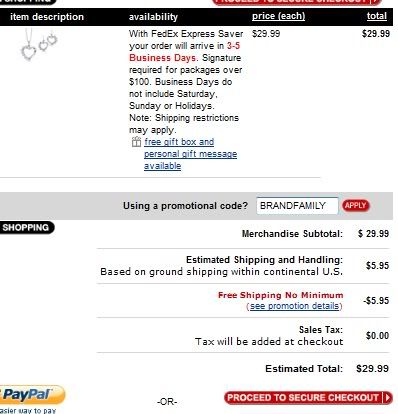Viewport: 398px width, 414px height.
Task: Pay using the PayPal button
Action: pos(32,395)
